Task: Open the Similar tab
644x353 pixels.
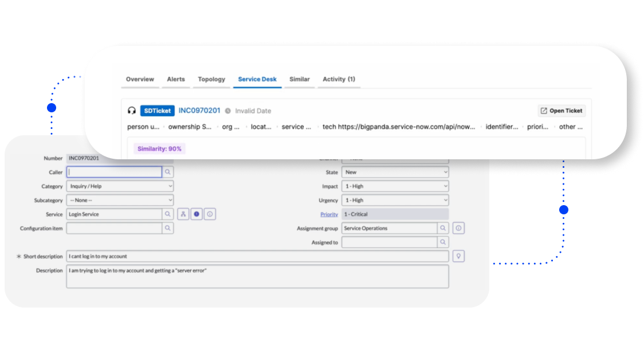Action: pyautogui.click(x=300, y=79)
